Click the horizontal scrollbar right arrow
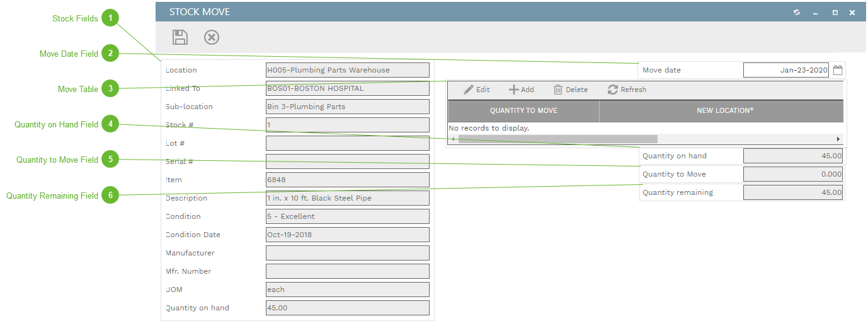 [x=838, y=139]
